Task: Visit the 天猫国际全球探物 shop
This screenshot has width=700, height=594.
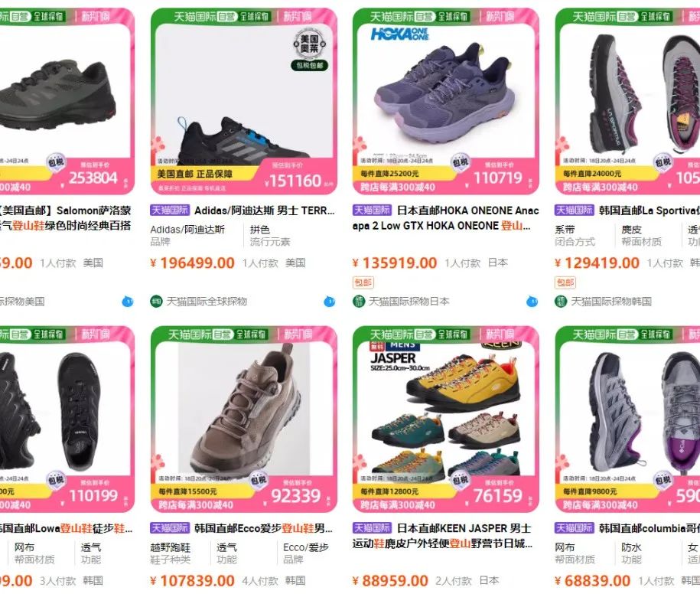Action: coord(207,302)
